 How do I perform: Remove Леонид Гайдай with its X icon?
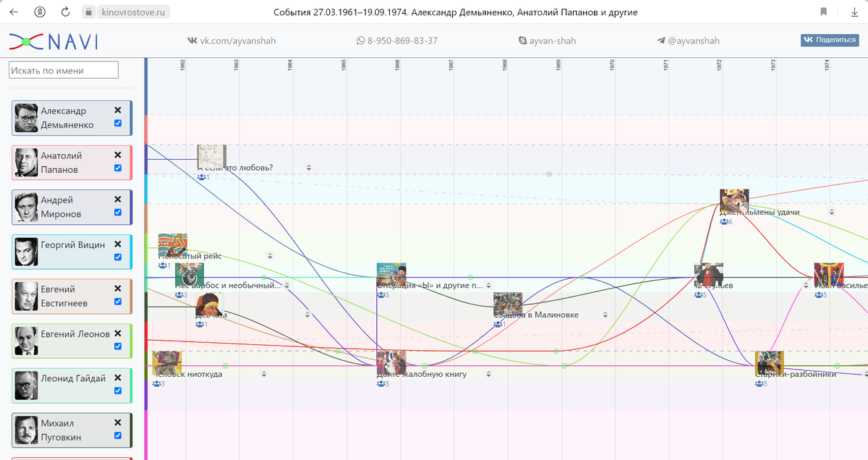[x=118, y=378]
